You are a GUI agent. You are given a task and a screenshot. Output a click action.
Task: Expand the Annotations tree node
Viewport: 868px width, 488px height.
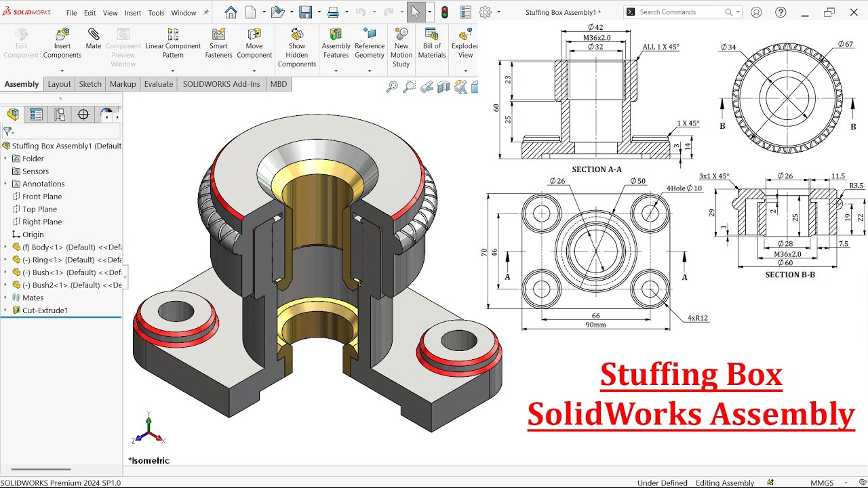(6, 184)
